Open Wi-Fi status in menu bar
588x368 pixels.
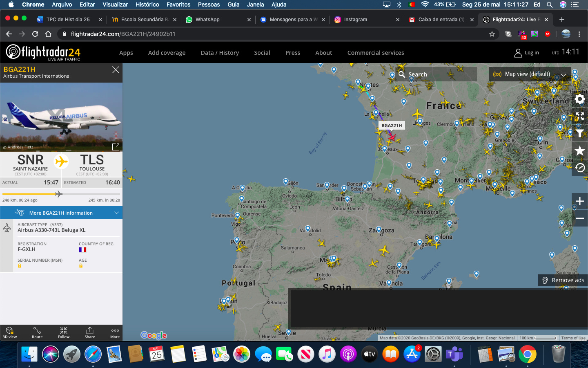[x=425, y=4]
